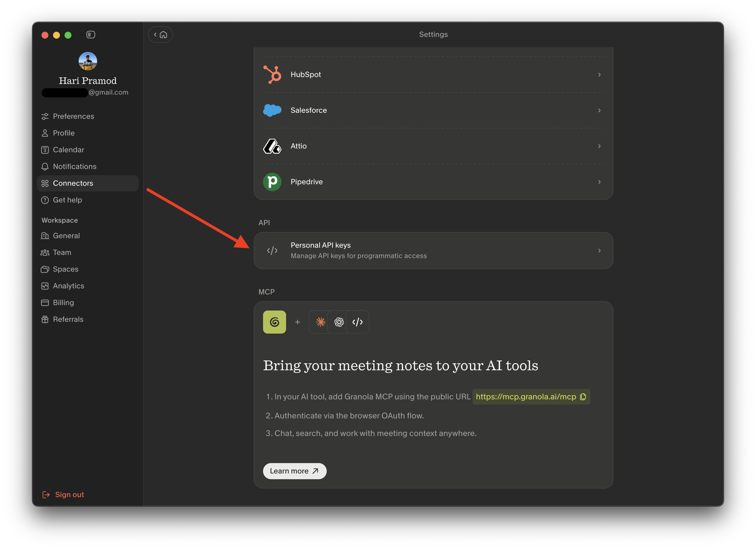Select the Connectors sidebar item
This screenshot has height=549, width=756.
pos(88,183)
